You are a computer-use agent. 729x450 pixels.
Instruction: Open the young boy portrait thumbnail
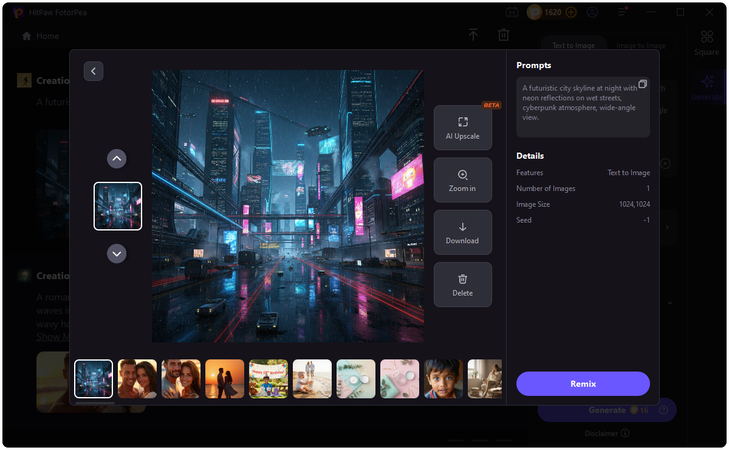(443, 378)
